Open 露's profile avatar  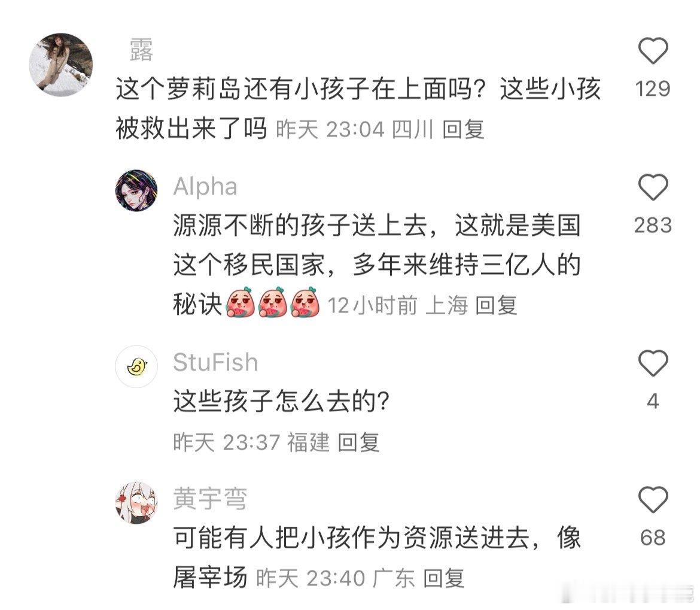[61, 65]
